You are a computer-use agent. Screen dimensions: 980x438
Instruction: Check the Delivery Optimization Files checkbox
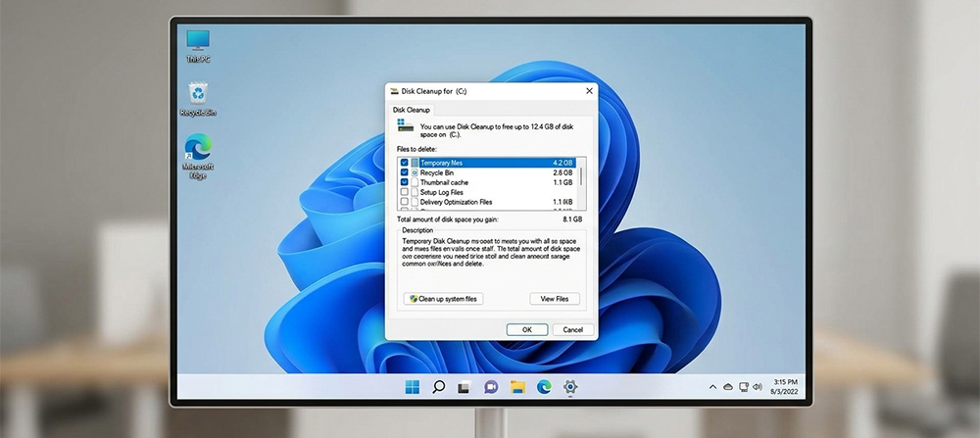pyautogui.click(x=405, y=203)
